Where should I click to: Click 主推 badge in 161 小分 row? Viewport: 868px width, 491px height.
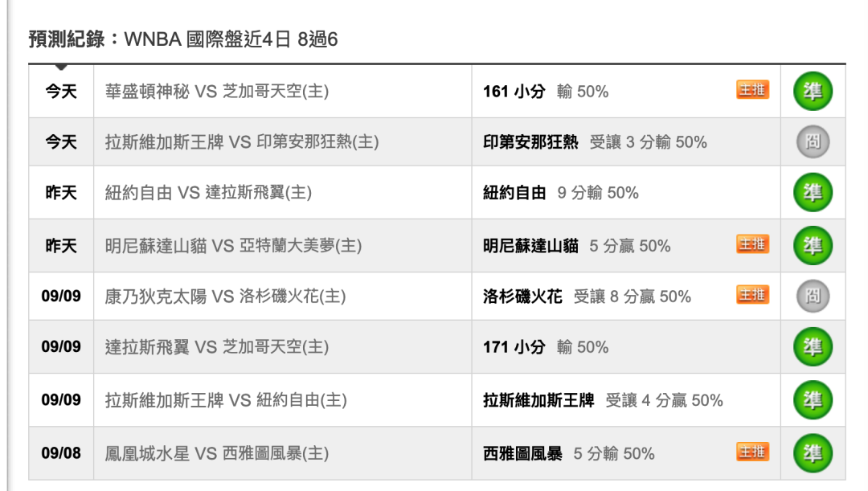coord(752,90)
